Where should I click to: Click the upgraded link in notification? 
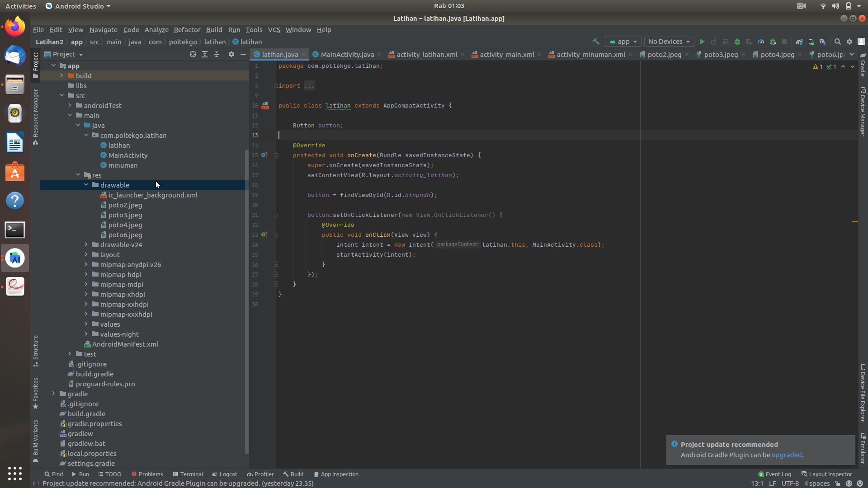(786, 455)
